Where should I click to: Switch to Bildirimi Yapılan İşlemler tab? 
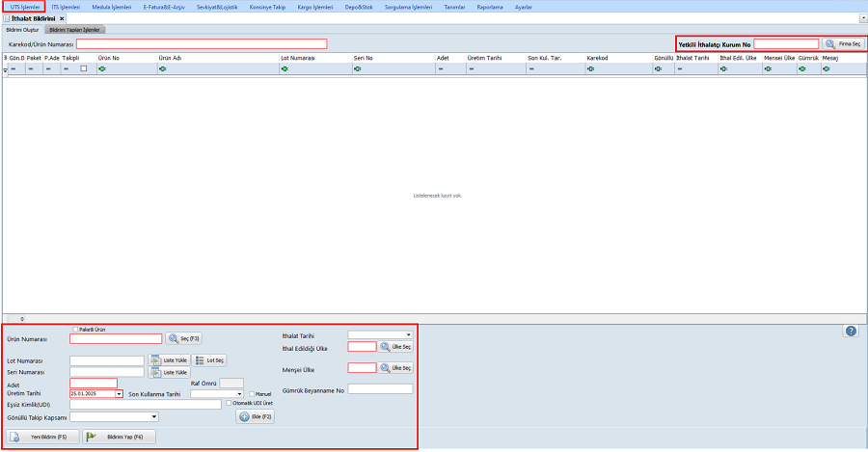click(x=74, y=30)
